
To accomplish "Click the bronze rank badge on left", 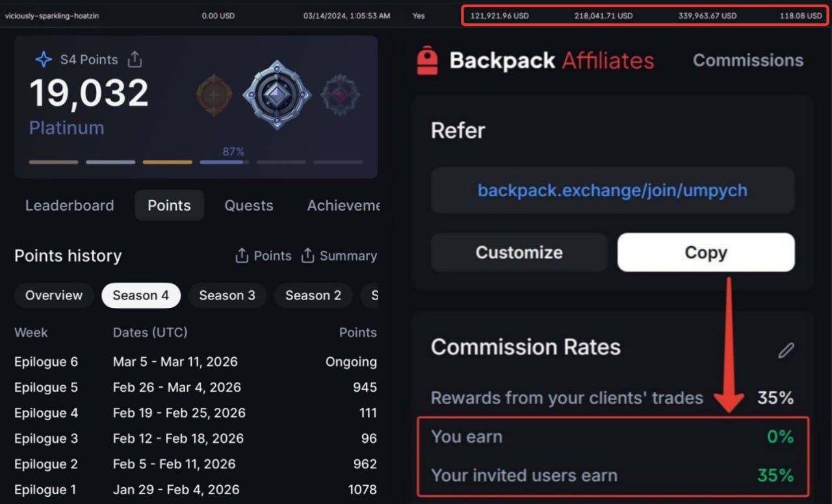I will 214,95.
